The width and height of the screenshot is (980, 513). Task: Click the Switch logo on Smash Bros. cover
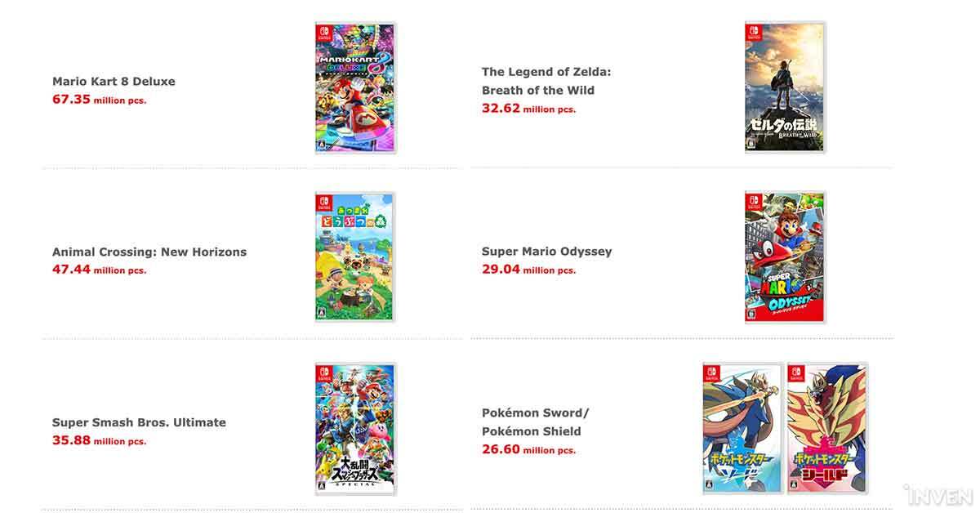pyautogui.click(x=324, y=373)
